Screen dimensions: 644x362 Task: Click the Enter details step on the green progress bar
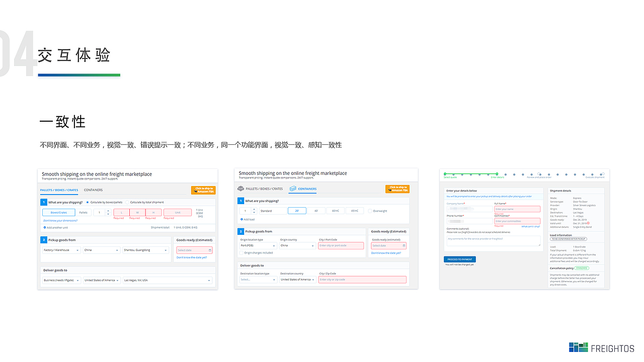[498, 174]
